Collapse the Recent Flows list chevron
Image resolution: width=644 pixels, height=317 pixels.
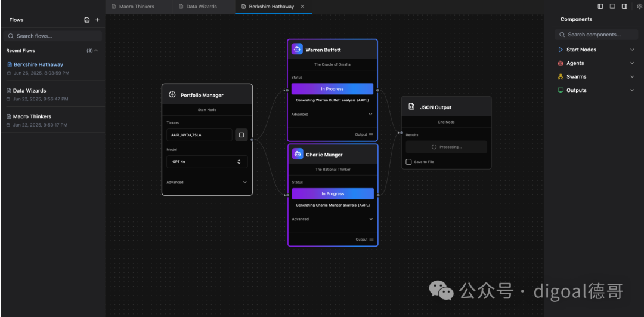tap(96, 51)
